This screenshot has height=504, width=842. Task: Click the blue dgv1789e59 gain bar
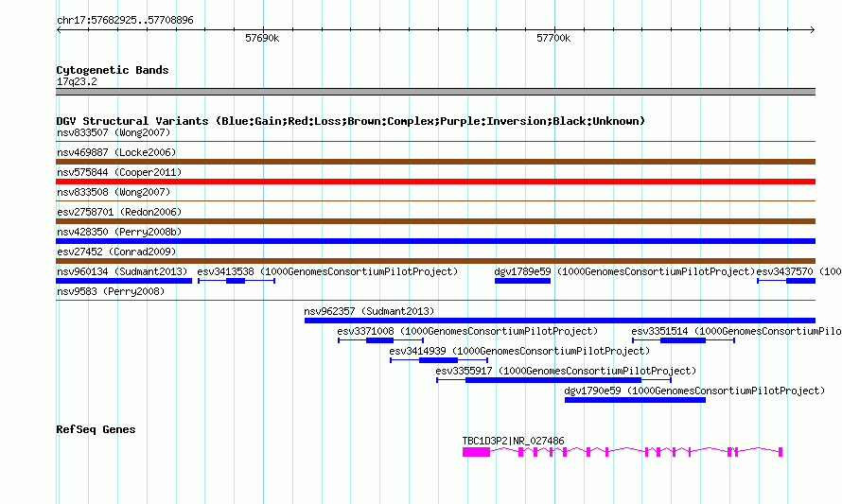coord(522,281)
